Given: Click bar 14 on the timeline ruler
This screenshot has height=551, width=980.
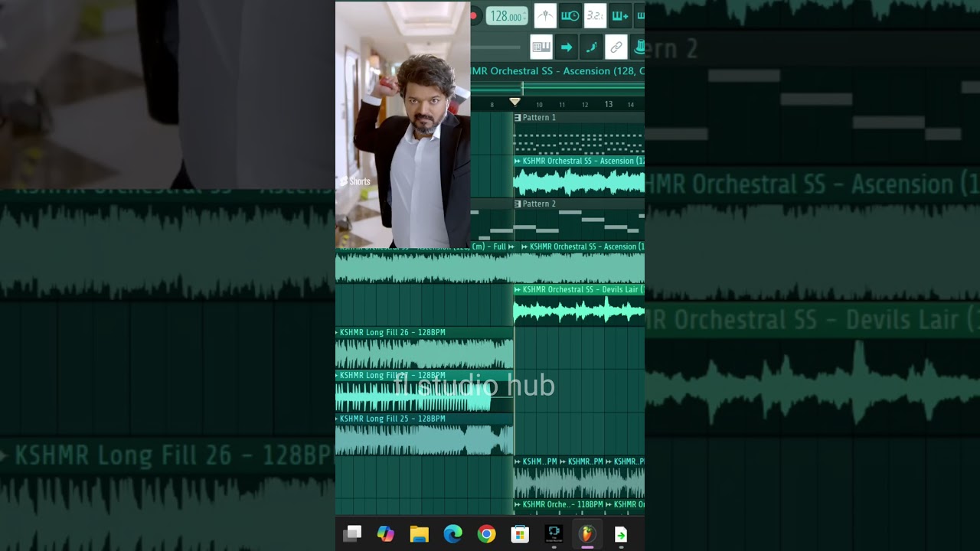Looking at the screenshot, I should tap(631, 105).
